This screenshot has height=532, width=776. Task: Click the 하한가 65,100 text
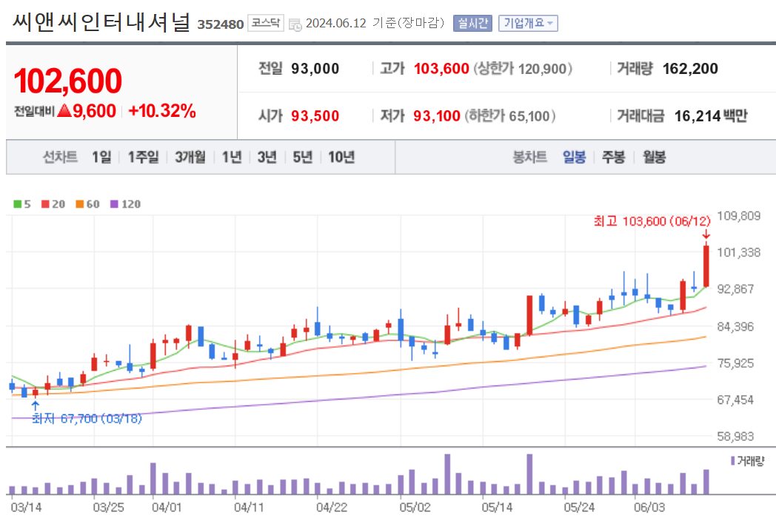point(510,116)
